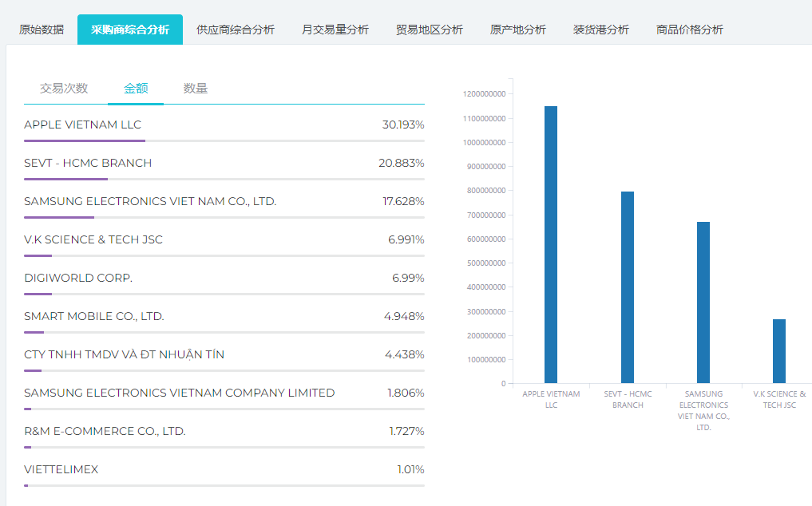Click the APPLE VIETNAM 30.193% progress bar
This screenshot has height=506, width=812.
pos(224,140)
